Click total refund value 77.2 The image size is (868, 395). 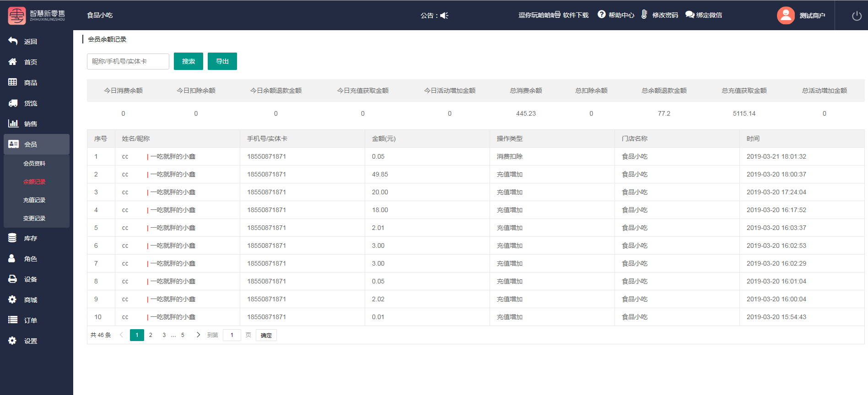[664, 113]
